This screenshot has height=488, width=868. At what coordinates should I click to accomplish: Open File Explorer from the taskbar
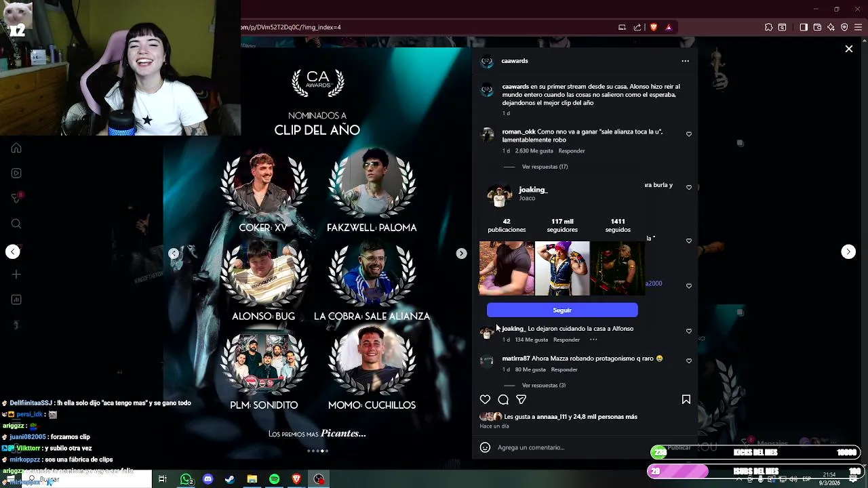(x=252, y=479)
